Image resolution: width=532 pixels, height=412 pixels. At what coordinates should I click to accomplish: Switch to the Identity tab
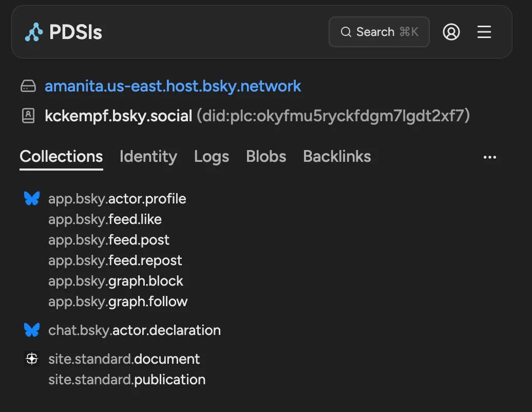[x=148, y=157]
